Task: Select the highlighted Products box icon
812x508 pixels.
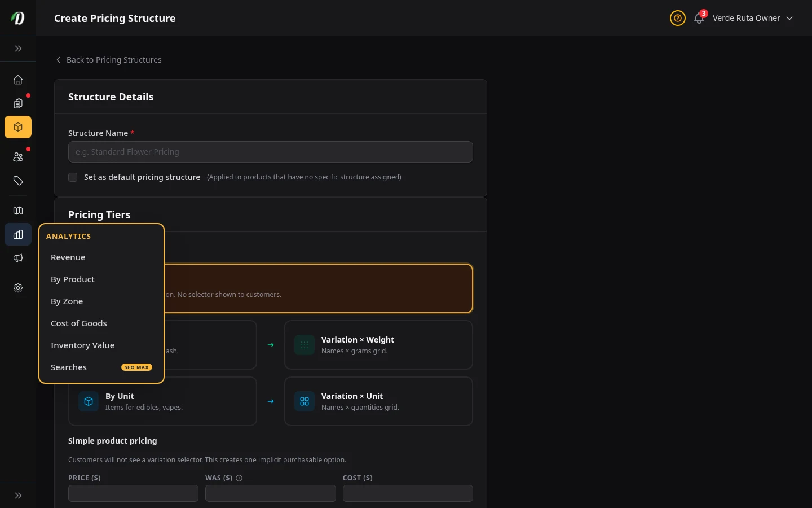Action: [x=18, y=127]
